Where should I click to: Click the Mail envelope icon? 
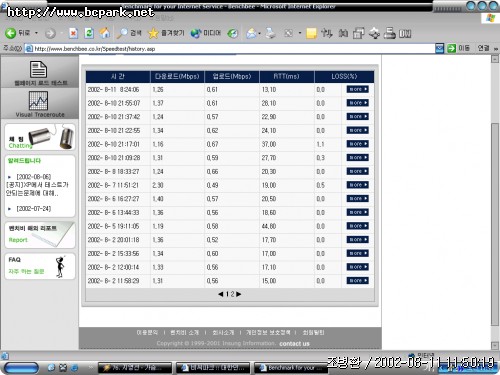point(251,33)
